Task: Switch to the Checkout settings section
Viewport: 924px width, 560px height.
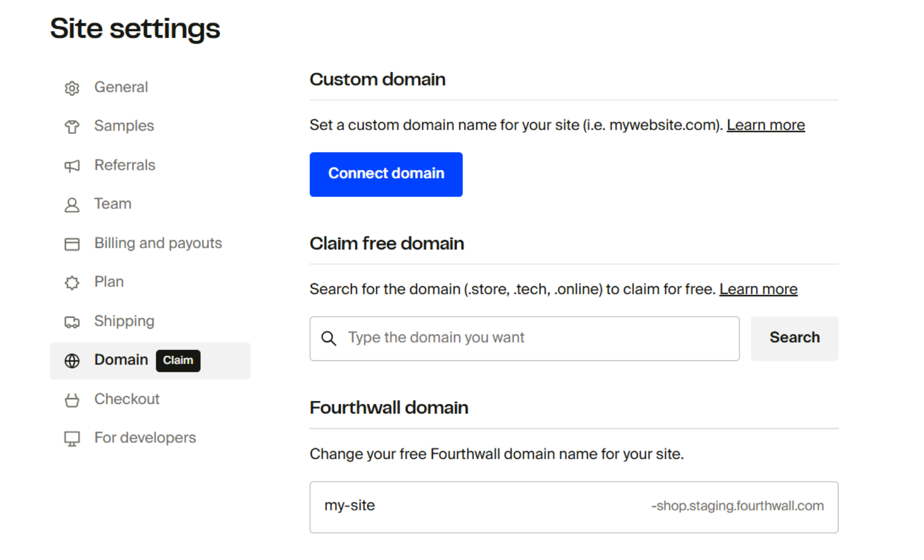Action: 127,400
